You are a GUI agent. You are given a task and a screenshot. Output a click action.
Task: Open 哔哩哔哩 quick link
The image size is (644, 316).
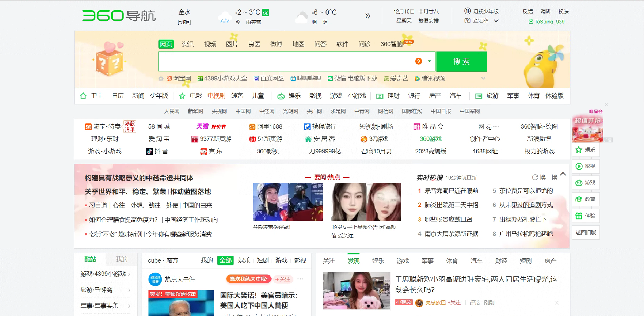pyautogui.click(x=306, y=79)
